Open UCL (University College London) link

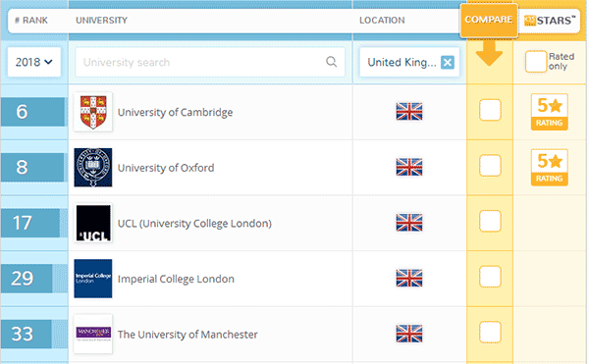pyautogui.click(x=194, y=224)
